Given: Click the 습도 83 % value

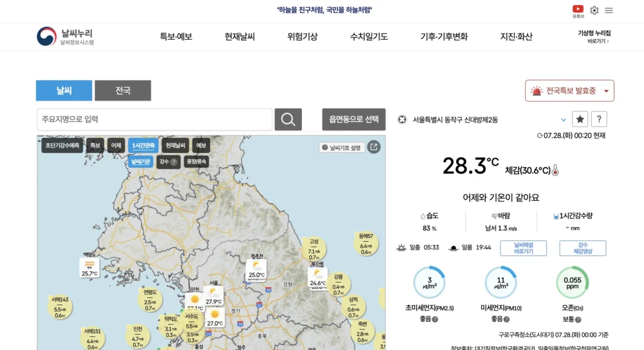Looking at the screenshot, I should click(429, 229).
